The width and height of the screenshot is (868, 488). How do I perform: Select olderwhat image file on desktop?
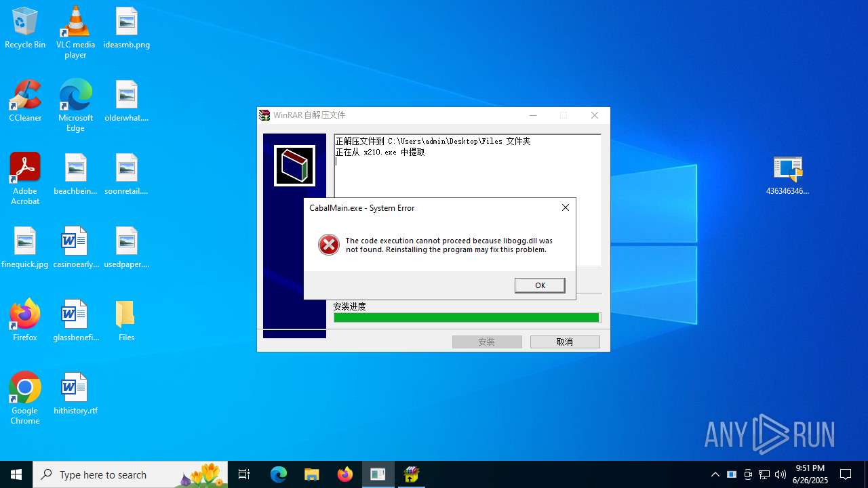click(127, 101)
